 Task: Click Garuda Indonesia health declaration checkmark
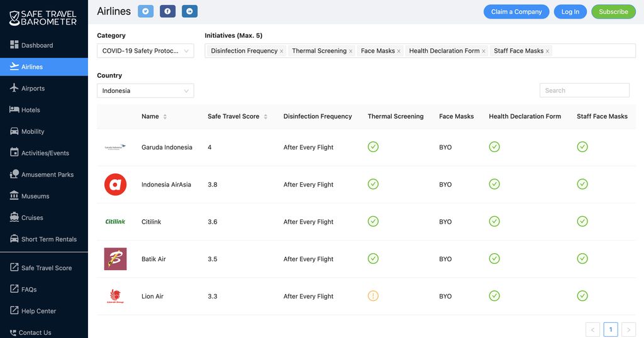[x=494, y=147]
